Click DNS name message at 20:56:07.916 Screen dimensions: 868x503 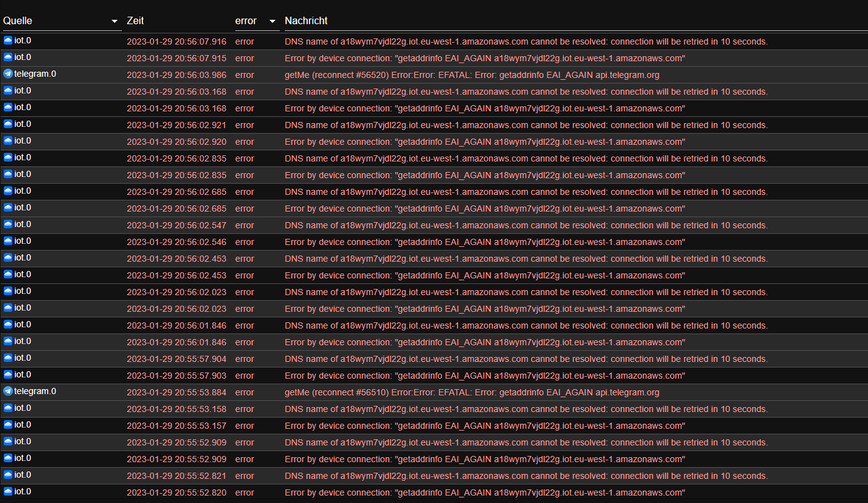526,41
